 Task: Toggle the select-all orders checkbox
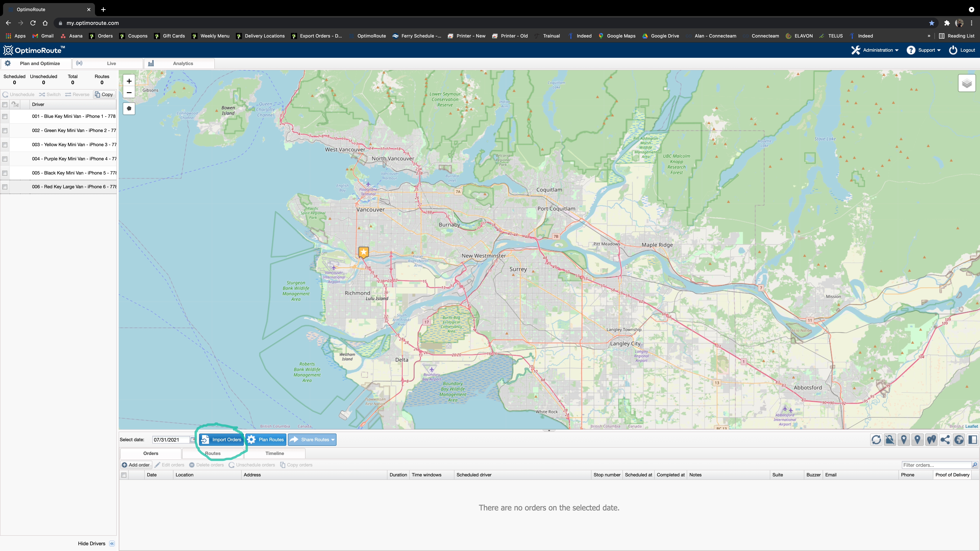(124, 475)
